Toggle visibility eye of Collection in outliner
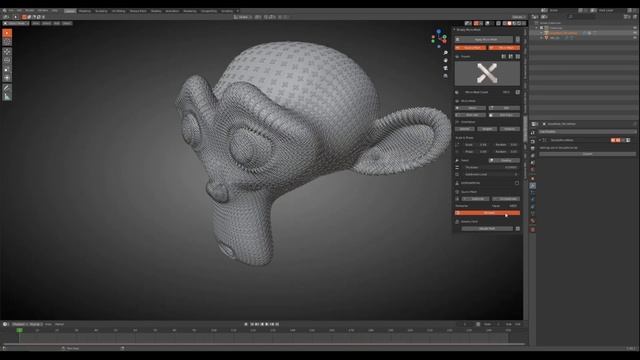The width and height of the screenshot is (640, 360). point(635,28)
